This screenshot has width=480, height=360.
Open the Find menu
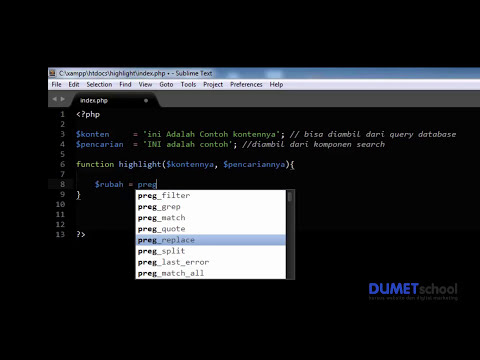point(125,84)
